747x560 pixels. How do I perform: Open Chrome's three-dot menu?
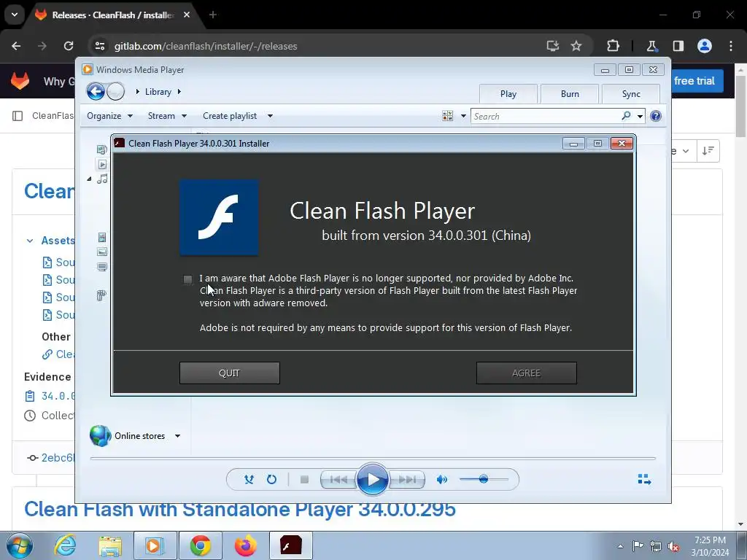point(731,46)
